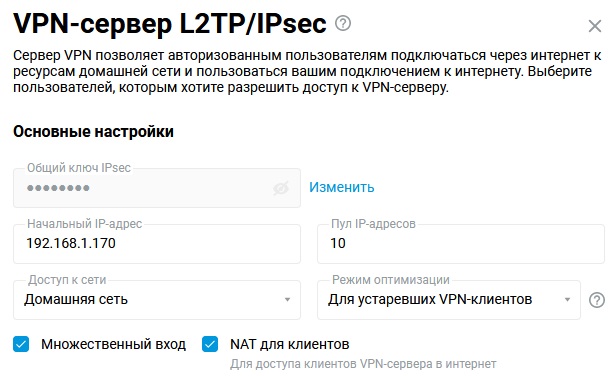Open the Доступ к сети dropdown

[x=157, y=300]
